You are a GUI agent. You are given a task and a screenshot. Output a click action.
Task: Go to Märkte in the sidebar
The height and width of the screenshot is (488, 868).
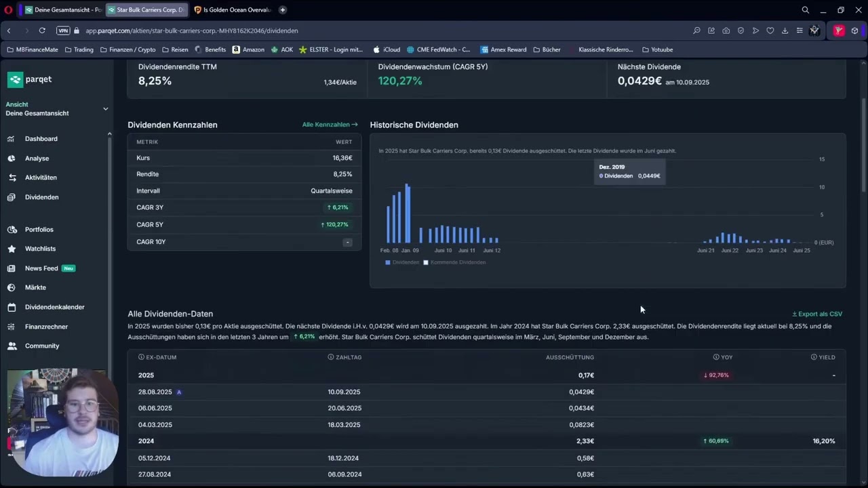pyautogui.click(x=35, y=287)
